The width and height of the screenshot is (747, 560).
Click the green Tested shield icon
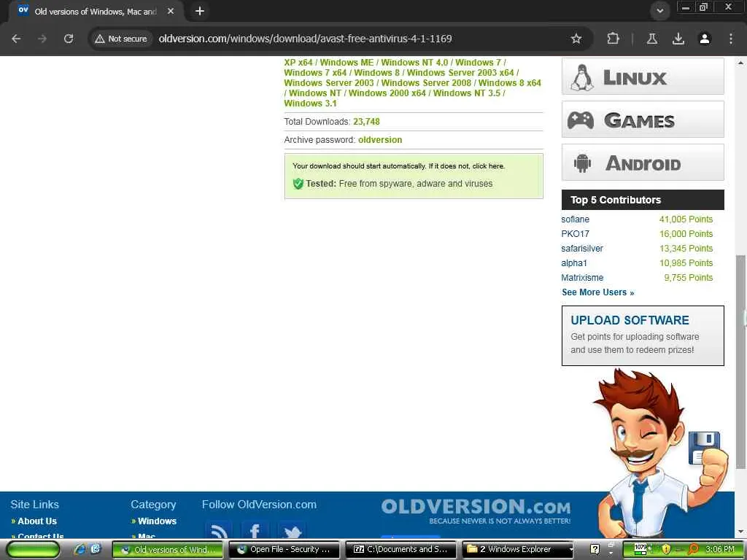(298, 184)
